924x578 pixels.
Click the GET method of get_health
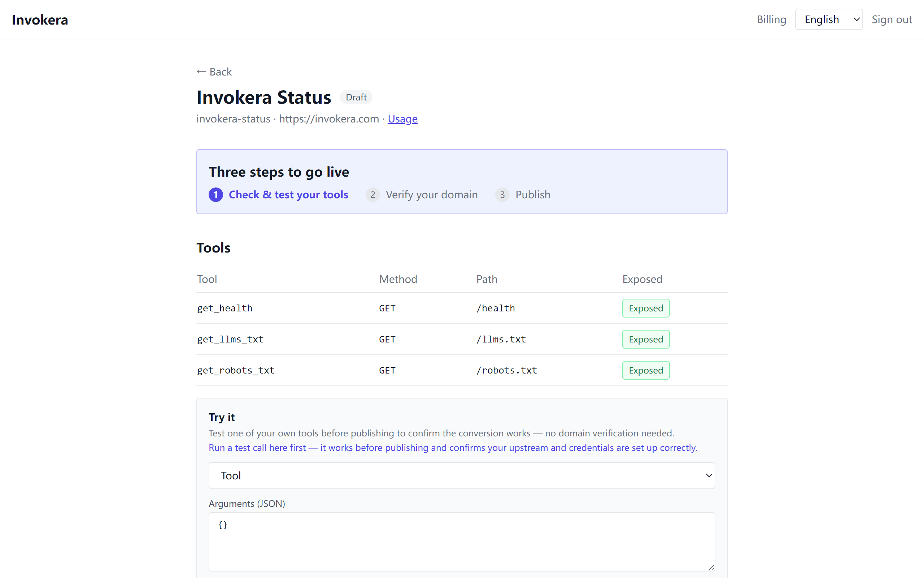coord(387,308)
